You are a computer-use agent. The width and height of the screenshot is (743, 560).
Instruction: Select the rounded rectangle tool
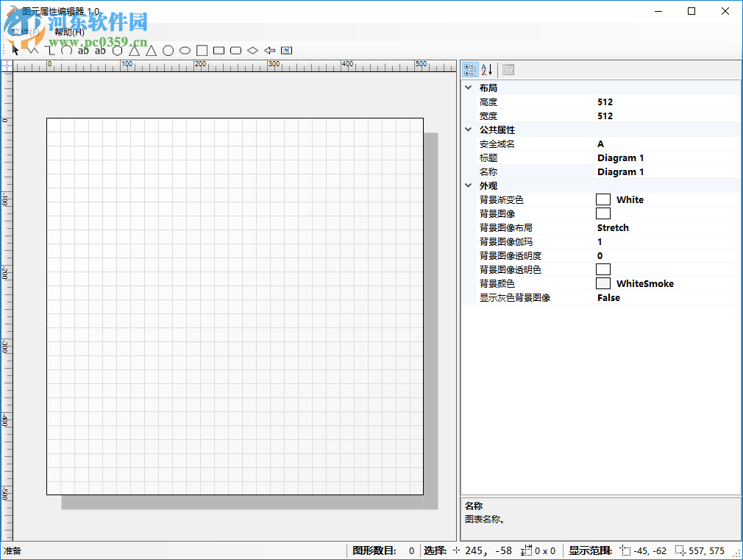(x=235, y=50)
